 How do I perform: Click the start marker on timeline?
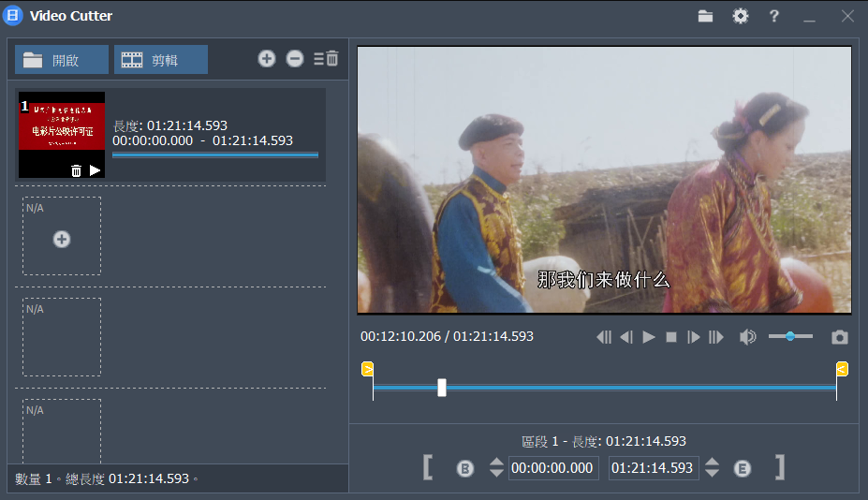tap(368, 369)
